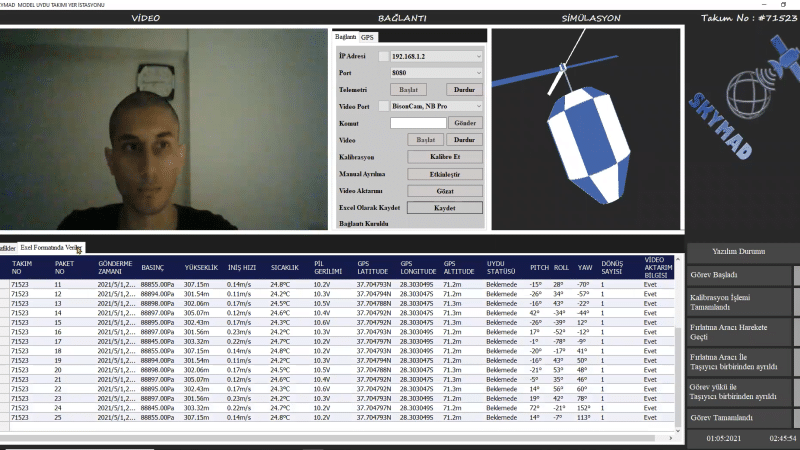Click the Kalibre Et button

(x=445, y=157)
